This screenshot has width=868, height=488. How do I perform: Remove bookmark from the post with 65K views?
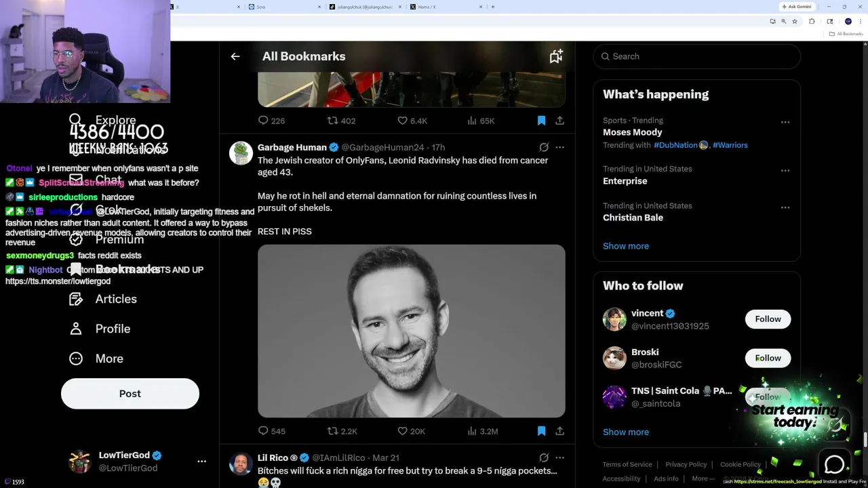pos(541,121)
